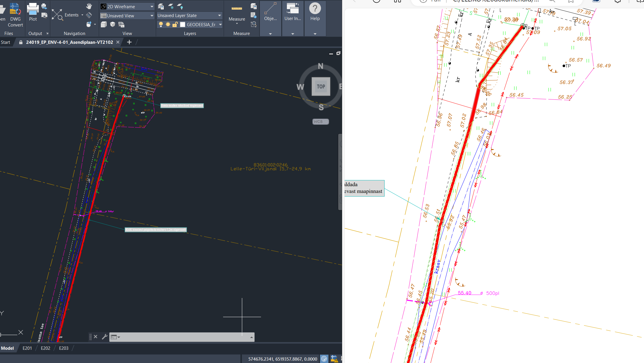Image resolution: width=644 pixels, height=363 pixels.
Task: Click the S compass direction on ViewCube
Action: 321,107
